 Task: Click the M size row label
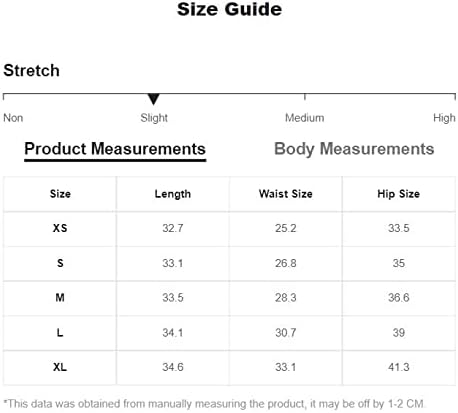(x=60, y=297)
